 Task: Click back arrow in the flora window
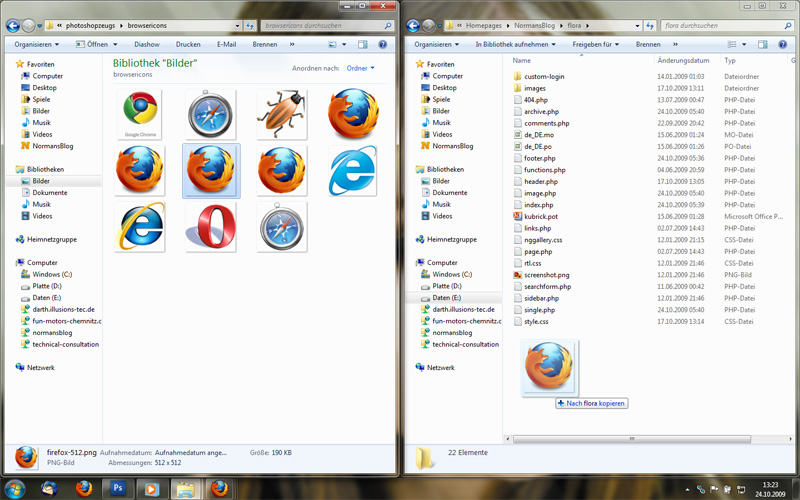click(413, 25)
